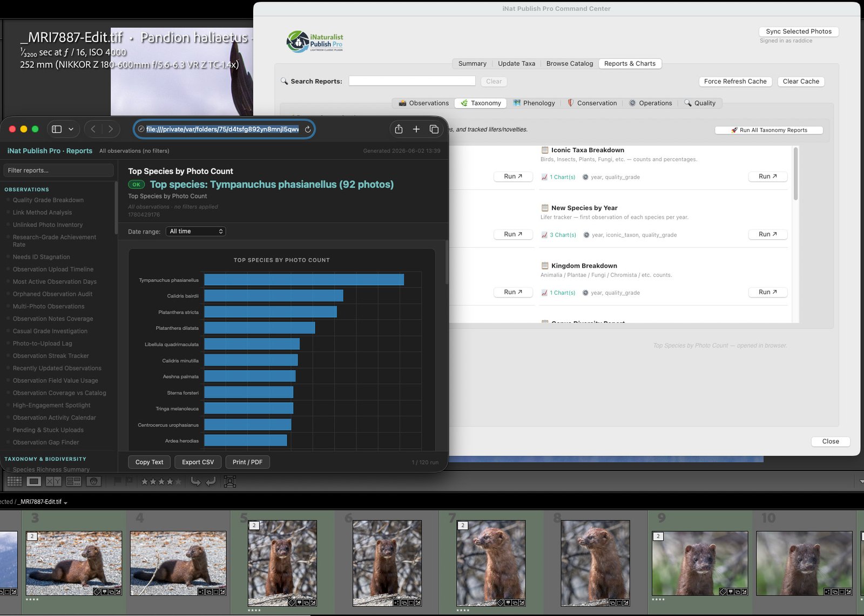864x616 pixels.
Task: Focus the Search Reports input field
Action: 412,81
